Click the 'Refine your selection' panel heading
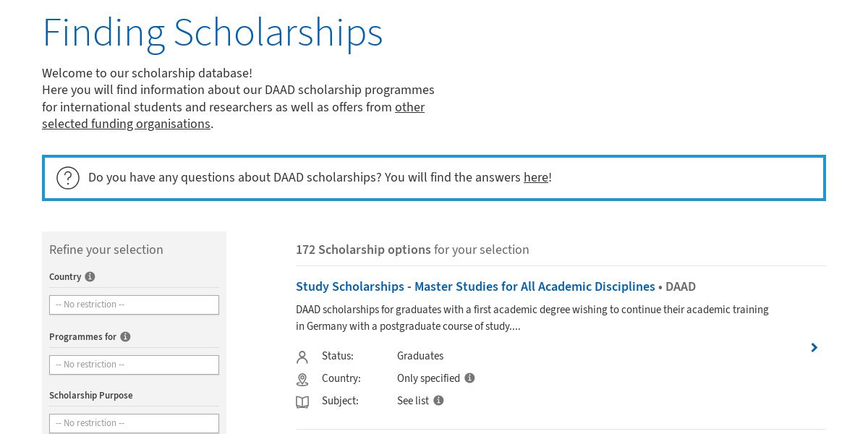Image resolution: width=868 pixels, height=434 pixels. click(x=106, y=250)
